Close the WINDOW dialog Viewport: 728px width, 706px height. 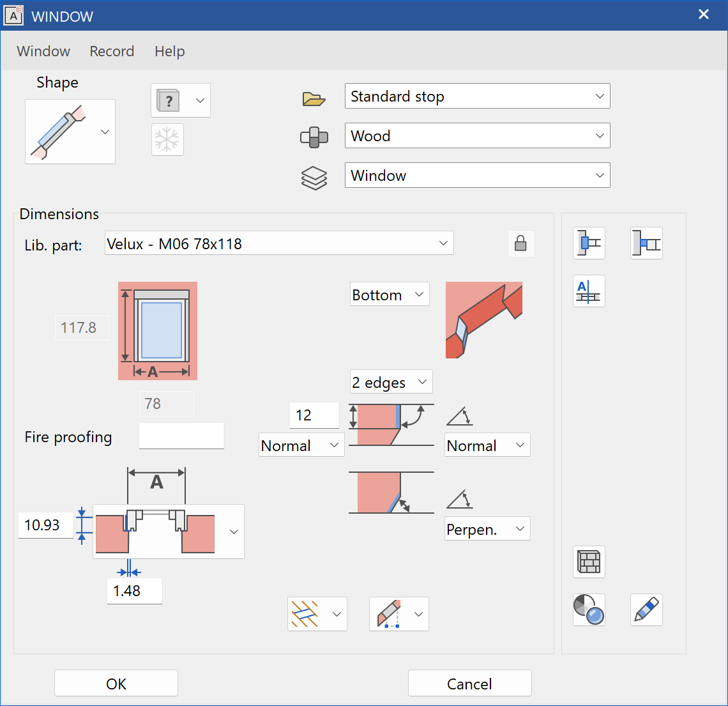[x=703, y=15]
